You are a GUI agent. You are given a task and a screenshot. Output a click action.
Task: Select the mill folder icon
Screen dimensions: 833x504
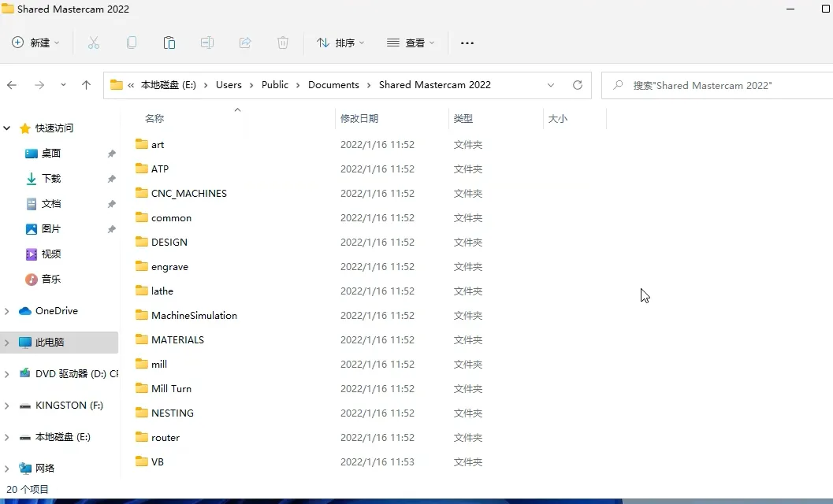(x=141, y=364)
